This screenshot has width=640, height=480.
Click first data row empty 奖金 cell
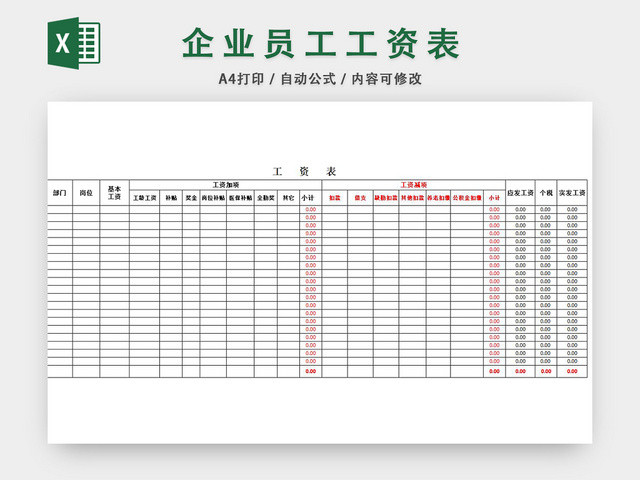191,209
